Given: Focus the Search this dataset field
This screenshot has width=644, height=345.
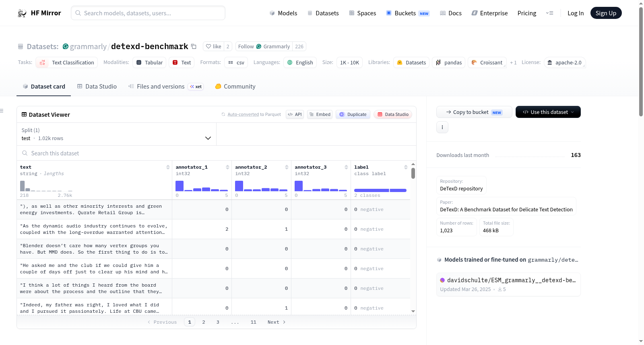Looking at the screenshot, I should (x=217, y=153).
